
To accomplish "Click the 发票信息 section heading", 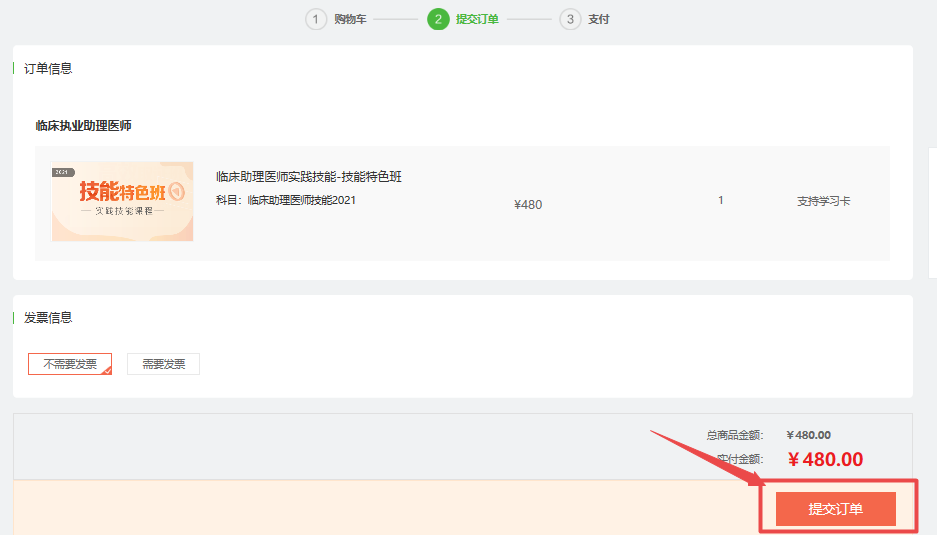I will click(48, 318).
